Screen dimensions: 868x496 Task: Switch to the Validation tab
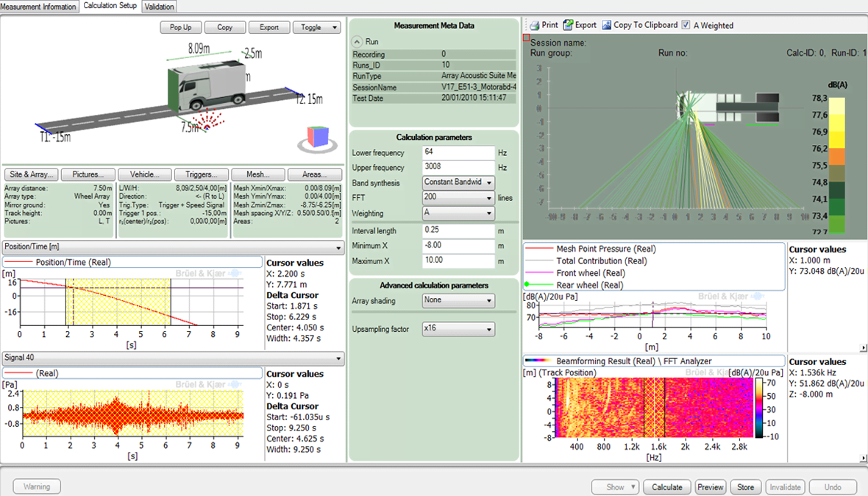[160, 7]
